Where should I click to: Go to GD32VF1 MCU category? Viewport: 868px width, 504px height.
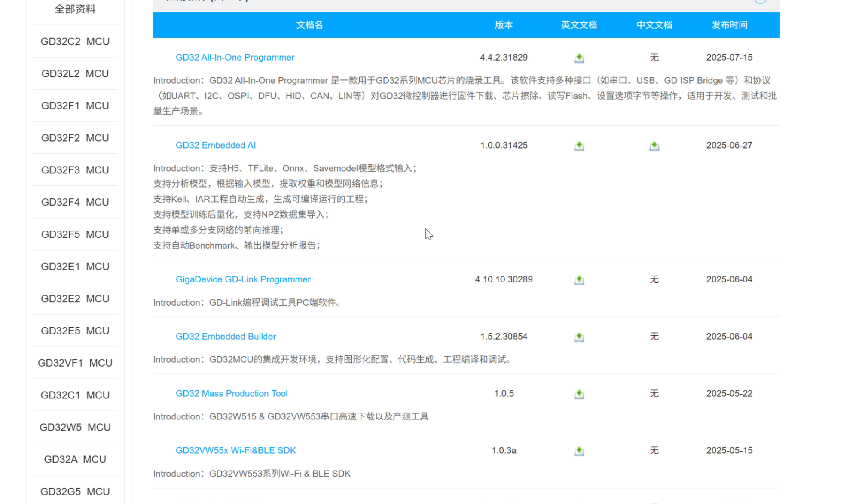pyautogui.click(x=75, y=363)
